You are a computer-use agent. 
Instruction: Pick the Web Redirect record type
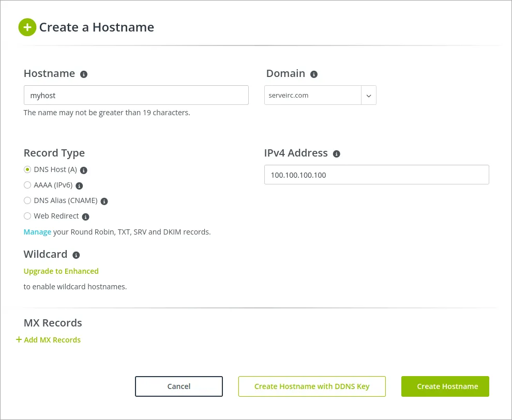(27, 216)
